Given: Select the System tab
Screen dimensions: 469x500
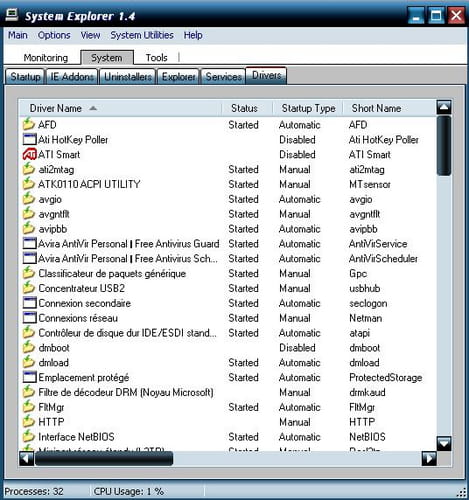Looking at the screenshot, I should point(107,58).
